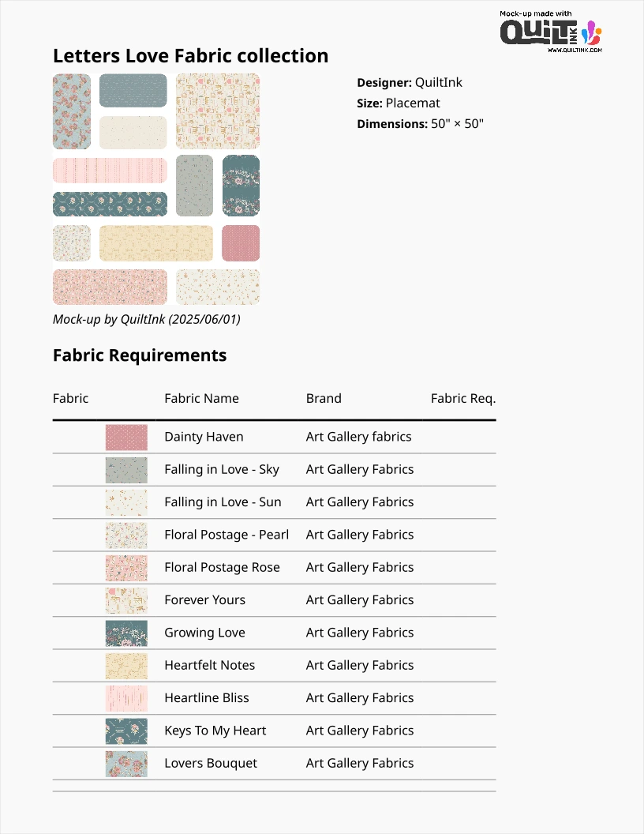The image size is (644, 834).
Task: Click the Falling in Love - Sun name
Action: pyautogui.click(x=223, y=502)
